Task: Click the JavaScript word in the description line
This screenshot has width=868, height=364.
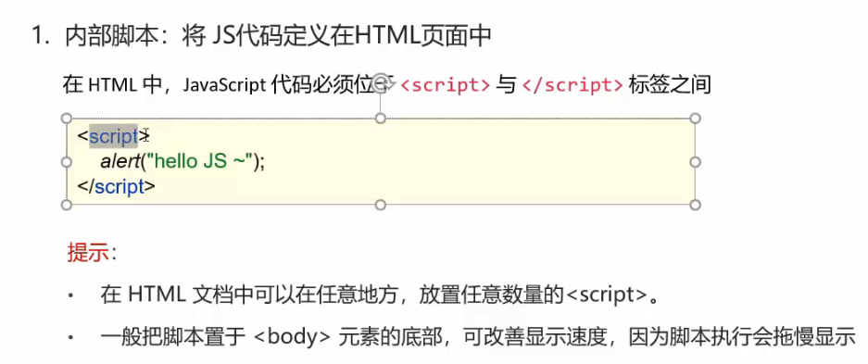Action: click(x=223, y=86)
